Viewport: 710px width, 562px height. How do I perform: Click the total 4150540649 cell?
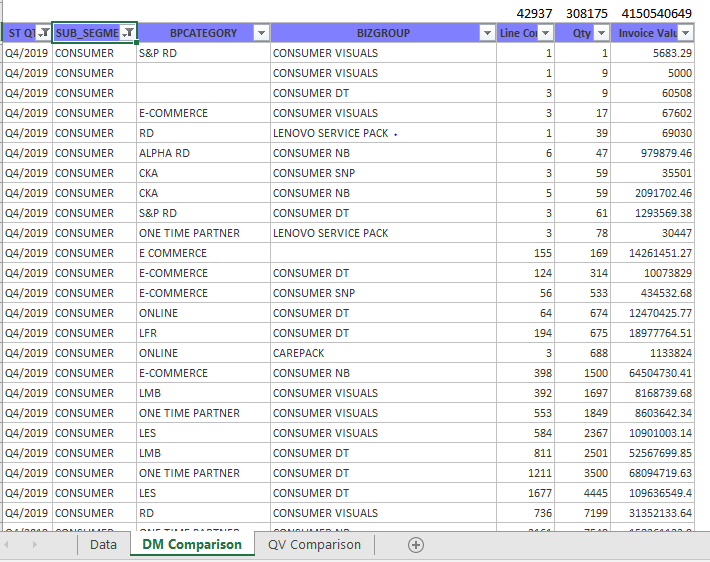[652, 13]
